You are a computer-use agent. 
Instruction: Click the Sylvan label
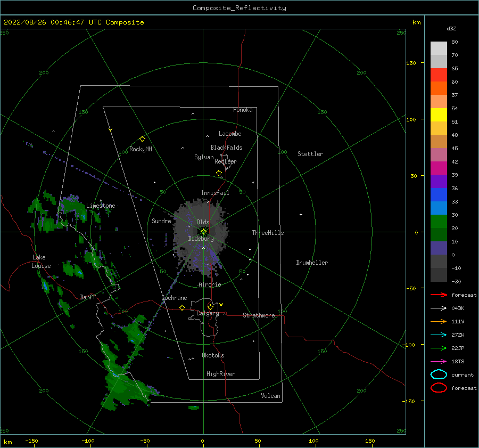(204, 157)
